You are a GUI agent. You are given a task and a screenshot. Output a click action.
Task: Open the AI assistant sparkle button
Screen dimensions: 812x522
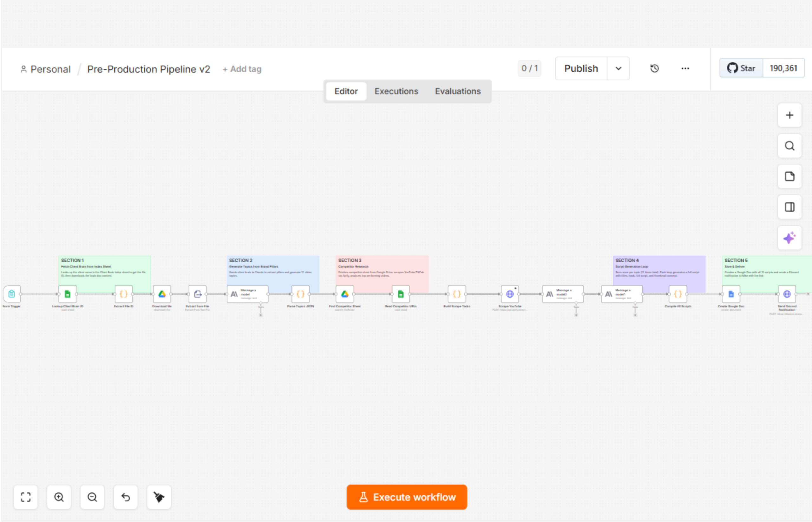[x=789, y=238]
